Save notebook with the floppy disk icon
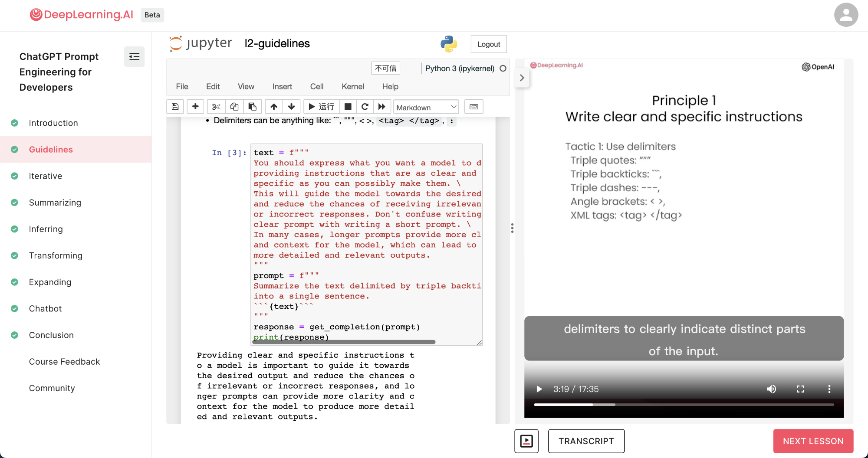 coord(175,107)
